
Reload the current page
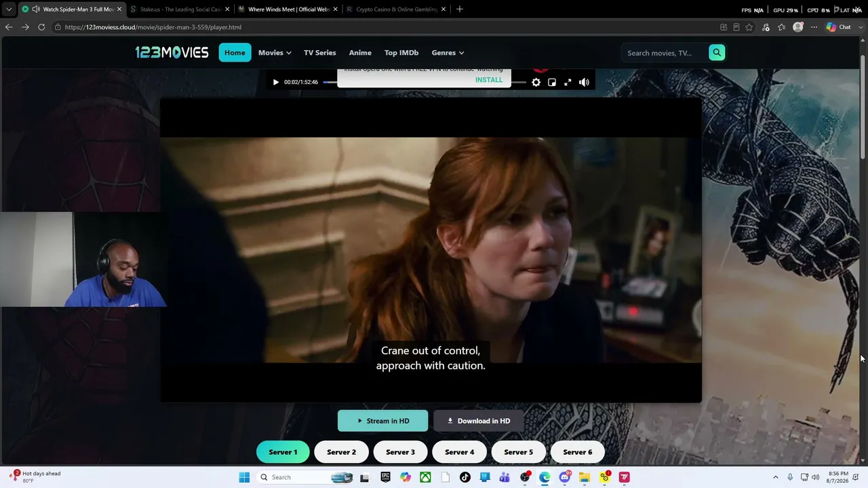[x=41, y=27]
